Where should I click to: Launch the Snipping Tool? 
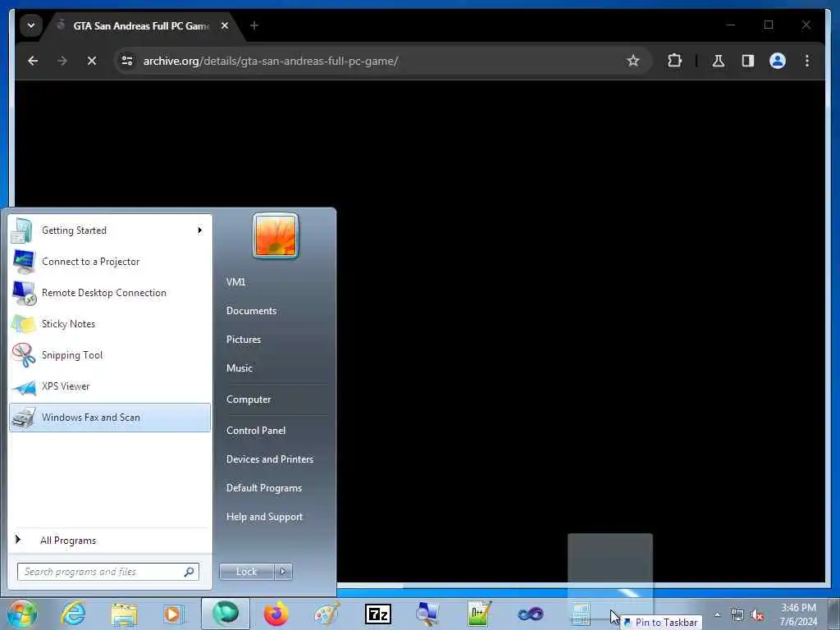110,354
